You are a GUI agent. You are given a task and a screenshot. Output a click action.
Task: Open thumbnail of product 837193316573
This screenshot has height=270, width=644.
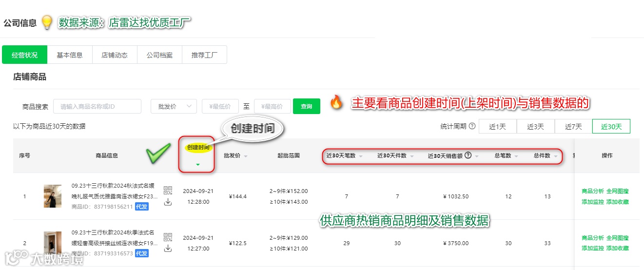point(52,243)
